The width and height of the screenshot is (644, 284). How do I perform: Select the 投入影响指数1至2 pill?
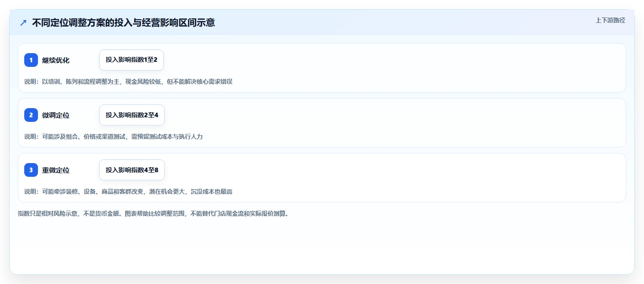point(131,60)
